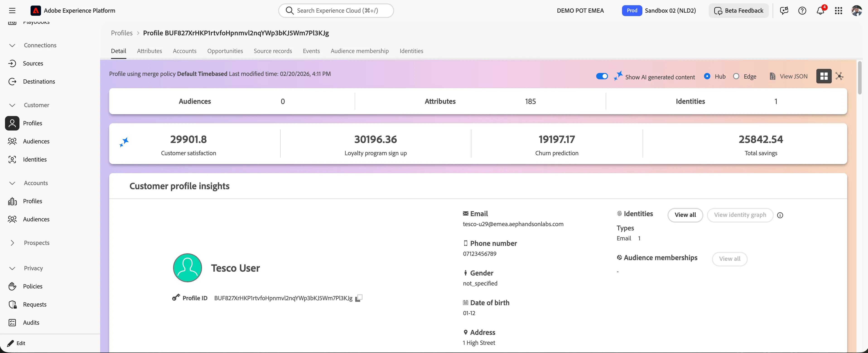The image size is (868, 353).
Task: Toggle Show AI generated content switch
Action: pyautogui.click(x=602, y=76)
